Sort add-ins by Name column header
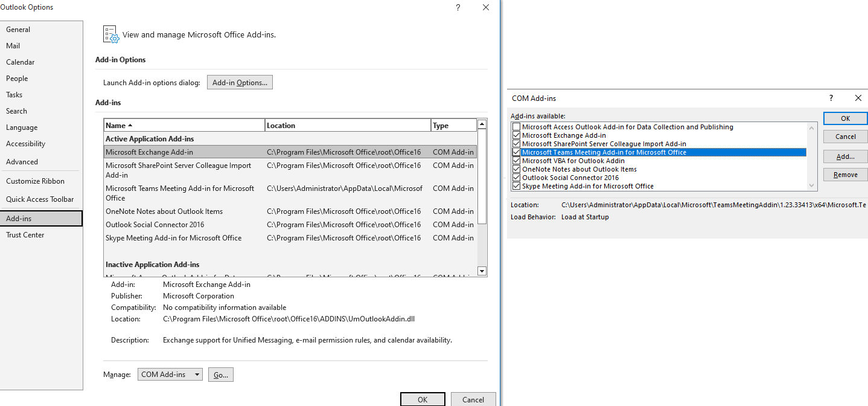 point(184,125)
